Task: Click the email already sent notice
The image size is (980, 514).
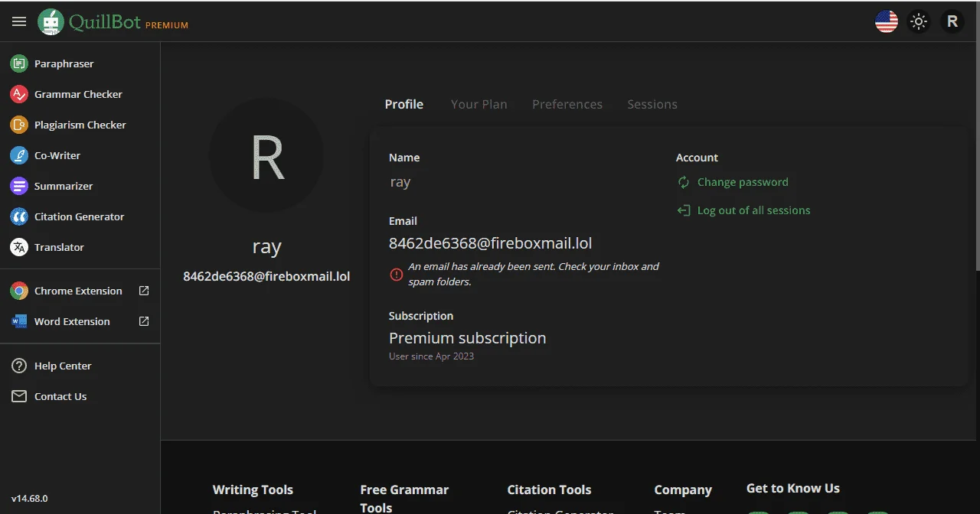Action: [x=534, y=274]
